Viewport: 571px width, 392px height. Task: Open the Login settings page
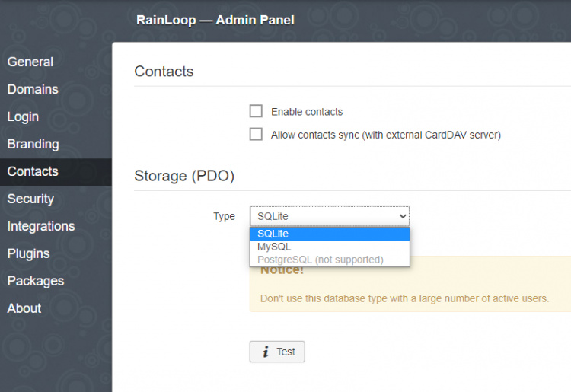point(23,116)
